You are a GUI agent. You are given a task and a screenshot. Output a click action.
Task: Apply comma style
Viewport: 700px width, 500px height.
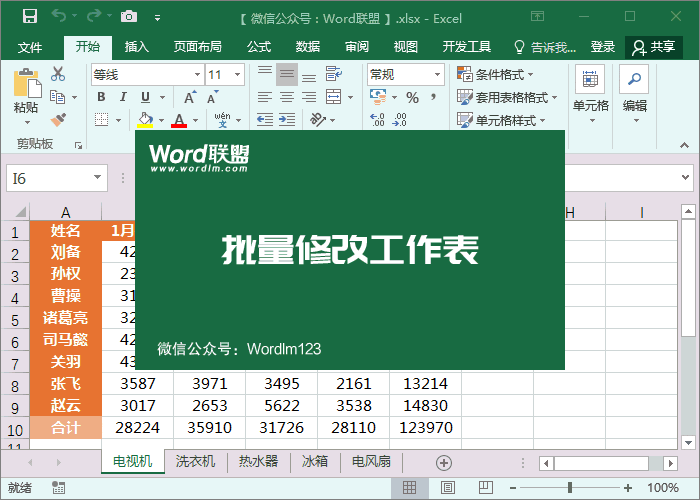tap(433, 96)
